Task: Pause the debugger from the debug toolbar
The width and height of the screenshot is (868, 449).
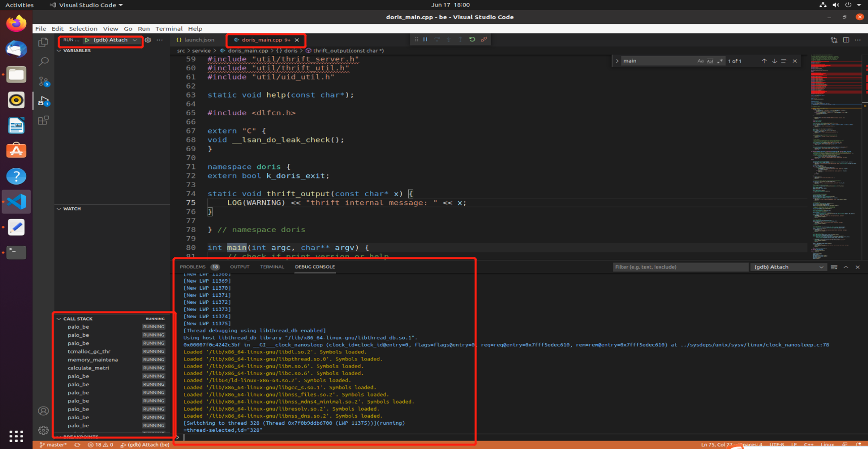Action: (425, 39)
